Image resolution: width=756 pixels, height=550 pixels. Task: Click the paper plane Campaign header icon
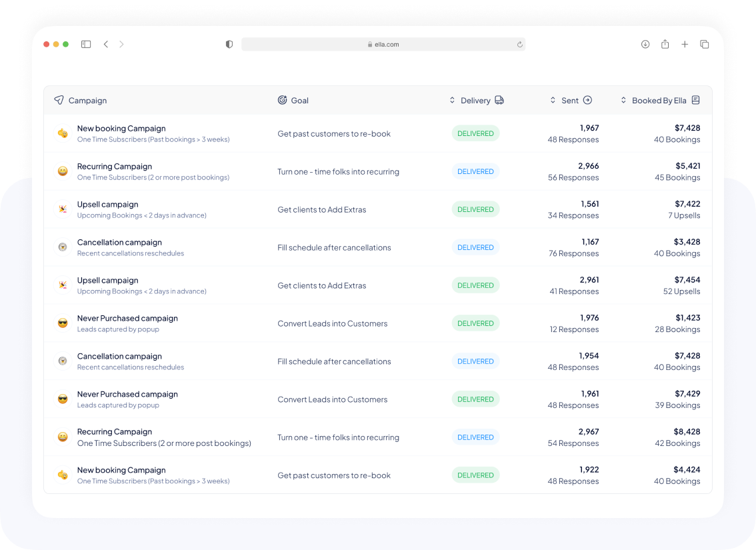(x=59, y=100)
